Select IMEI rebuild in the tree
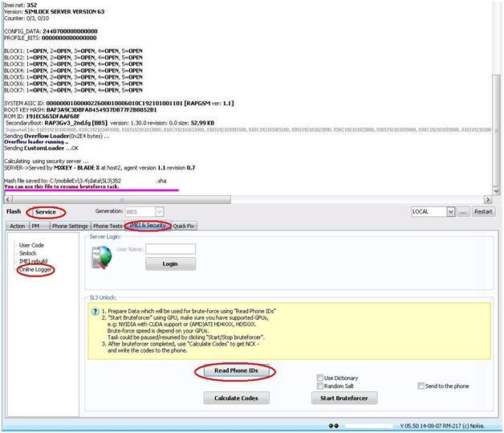 point(33,261)
